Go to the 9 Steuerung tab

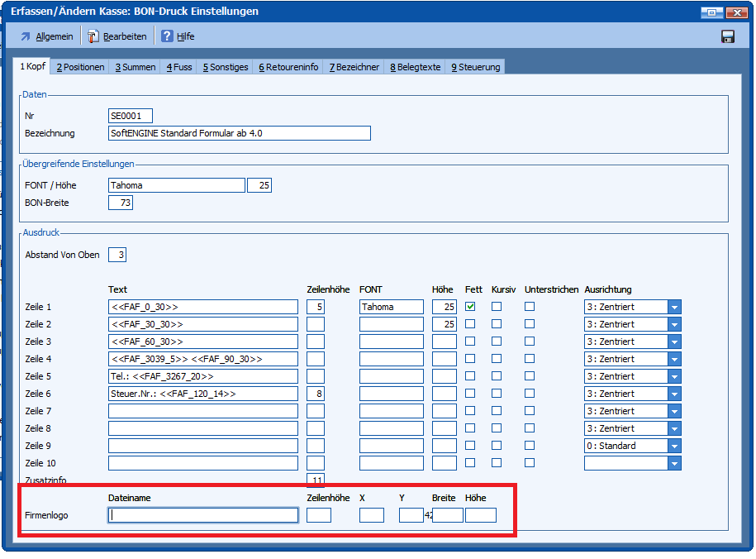(x=475, y=67)
